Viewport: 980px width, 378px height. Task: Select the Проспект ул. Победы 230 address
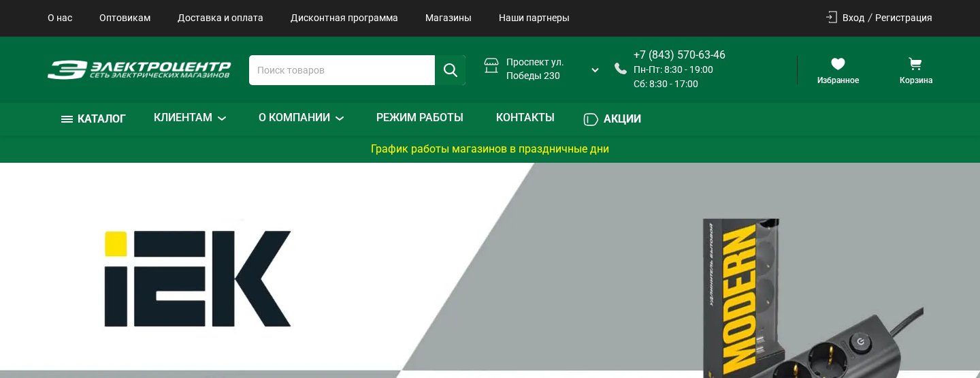(535, 69)
